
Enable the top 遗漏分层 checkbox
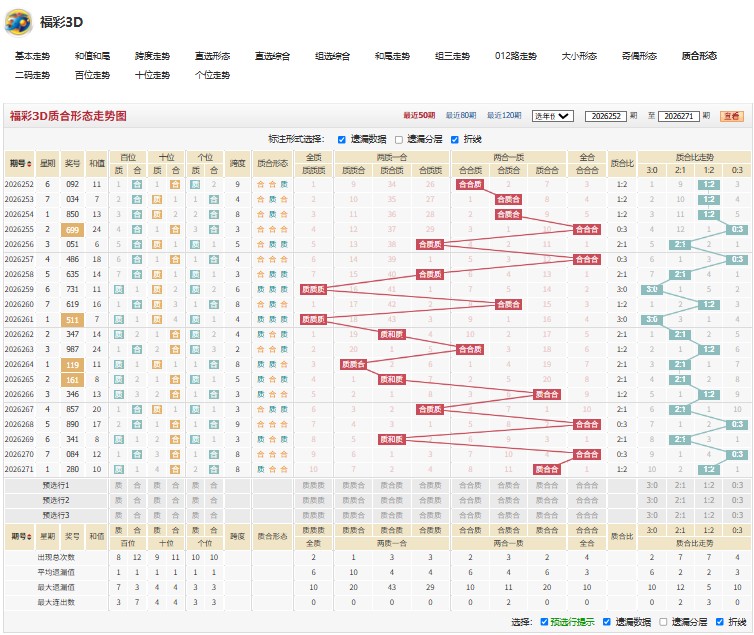pyautogui.click(x=399, y=140)
